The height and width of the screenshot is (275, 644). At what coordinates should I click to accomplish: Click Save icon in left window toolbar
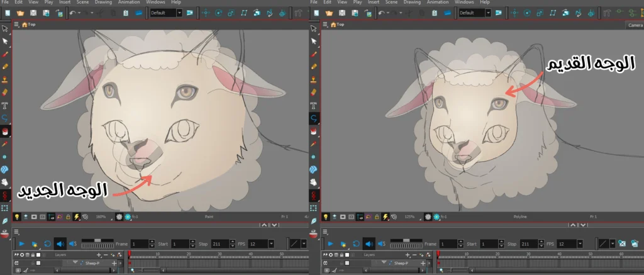tap(33, 13)
